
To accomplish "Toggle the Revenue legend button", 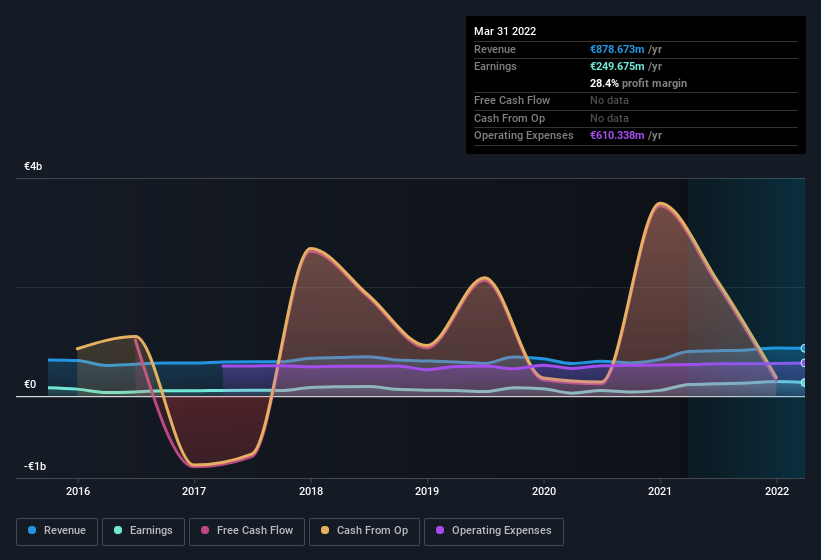I will [x=57, y=531].
